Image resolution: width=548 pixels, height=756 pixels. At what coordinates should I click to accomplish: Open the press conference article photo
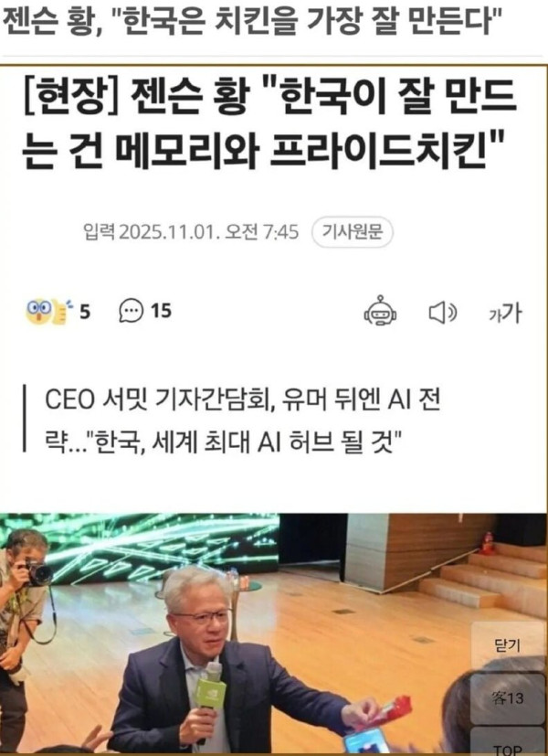274,634
